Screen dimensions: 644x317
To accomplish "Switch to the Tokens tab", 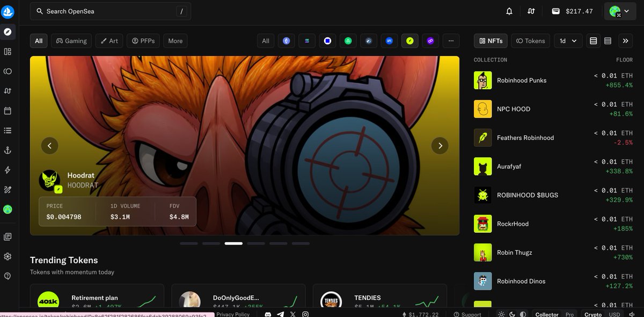I will 530,41.
